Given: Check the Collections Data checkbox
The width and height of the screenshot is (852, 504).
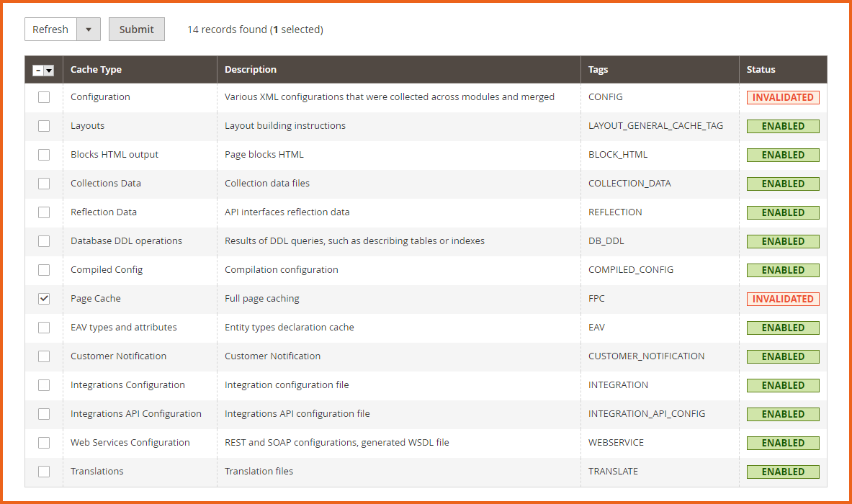Looking at the screenshot, I should point(44,183).
